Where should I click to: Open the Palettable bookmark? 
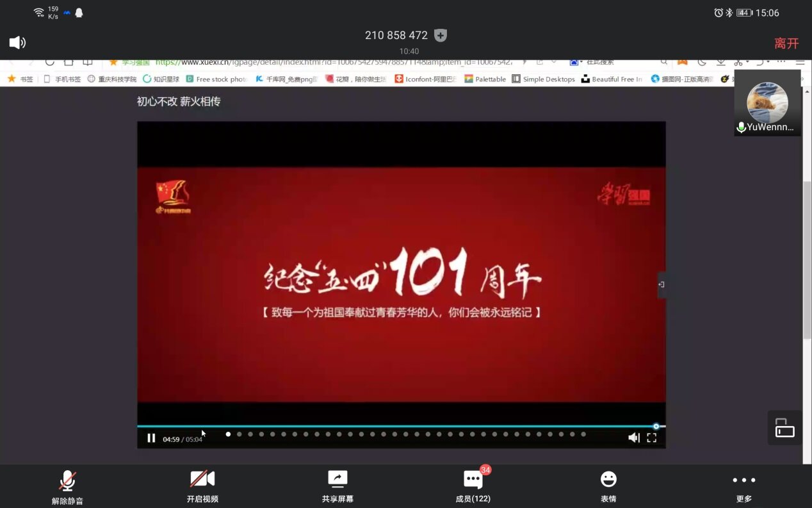pos(485,79)
